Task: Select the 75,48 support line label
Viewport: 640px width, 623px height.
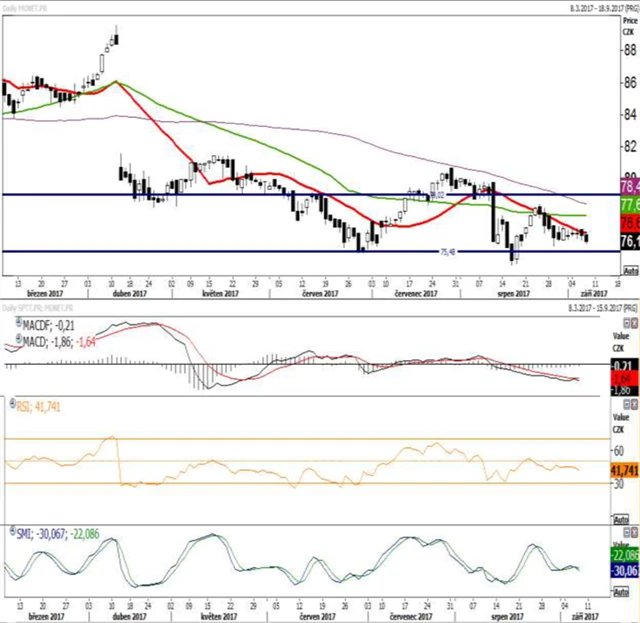Action: click(449, 253)
